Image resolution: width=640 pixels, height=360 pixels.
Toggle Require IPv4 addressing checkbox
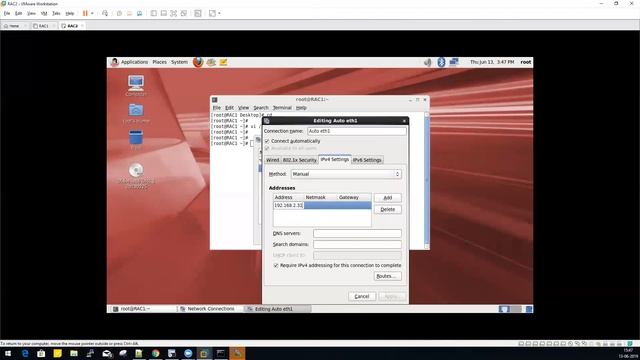276,266
